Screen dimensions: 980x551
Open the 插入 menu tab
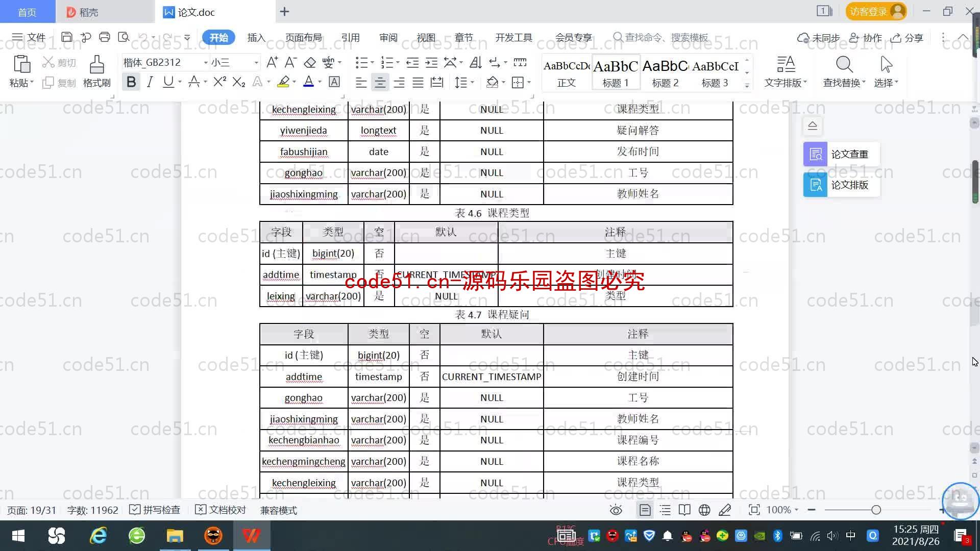coord(256,37)
